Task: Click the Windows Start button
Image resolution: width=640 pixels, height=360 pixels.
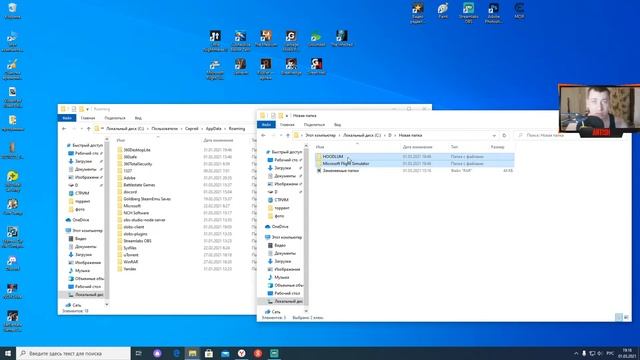Action: tap(8, 353)
